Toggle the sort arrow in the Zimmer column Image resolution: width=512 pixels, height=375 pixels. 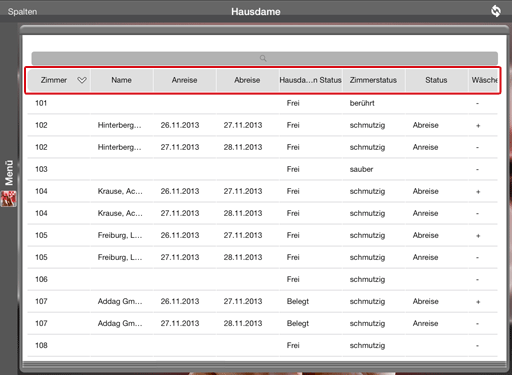(82, 80)
